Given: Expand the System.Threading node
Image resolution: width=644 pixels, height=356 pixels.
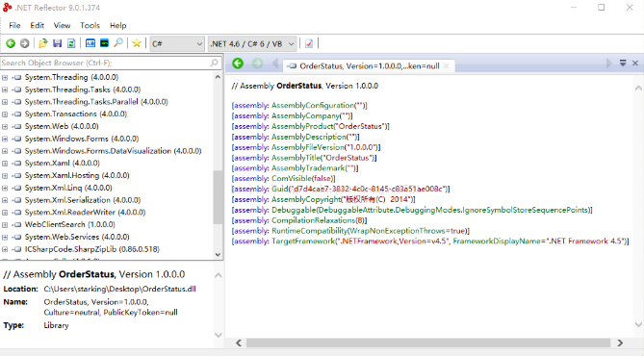Looking at the screenshot, I should 5,77.
